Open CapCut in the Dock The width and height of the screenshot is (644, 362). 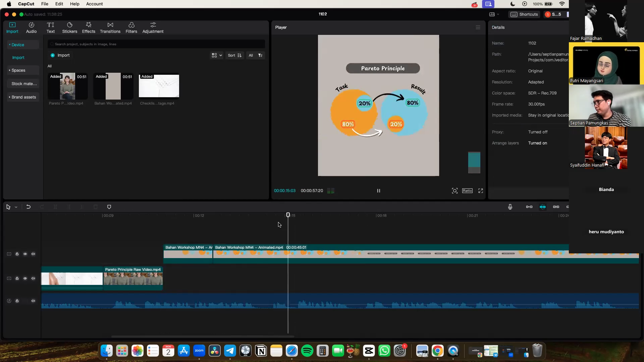point(369,351)
